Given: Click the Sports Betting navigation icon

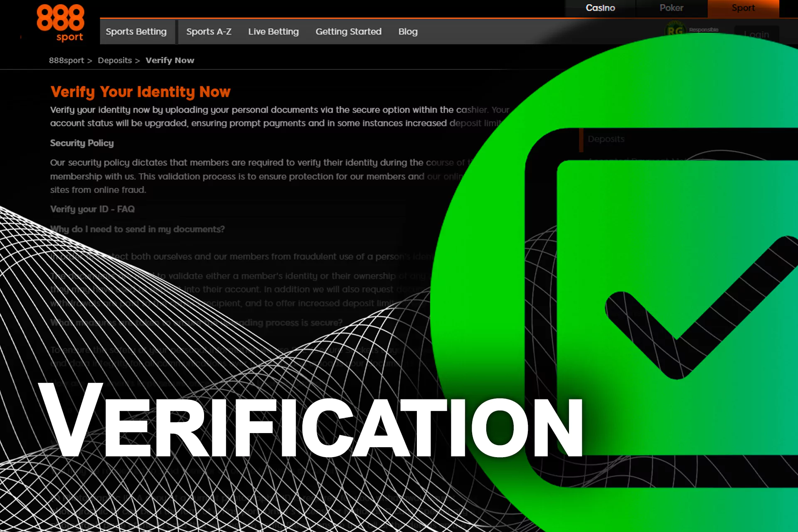Looking at the screenshot, I should point(136,32).
